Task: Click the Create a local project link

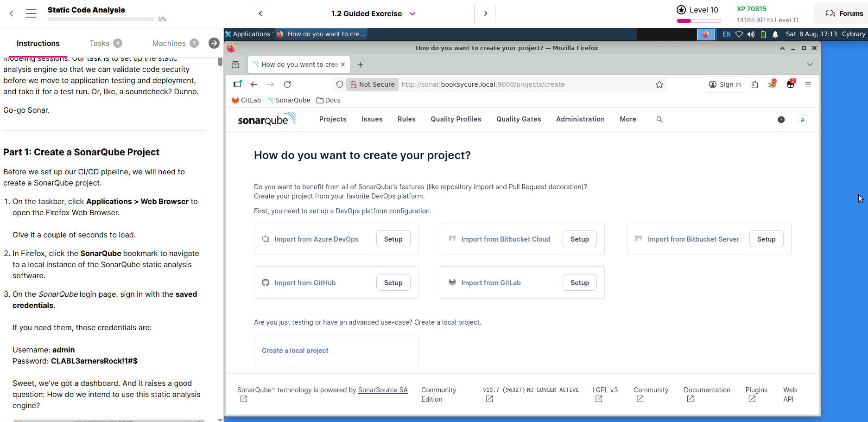Action: point(295,351)
